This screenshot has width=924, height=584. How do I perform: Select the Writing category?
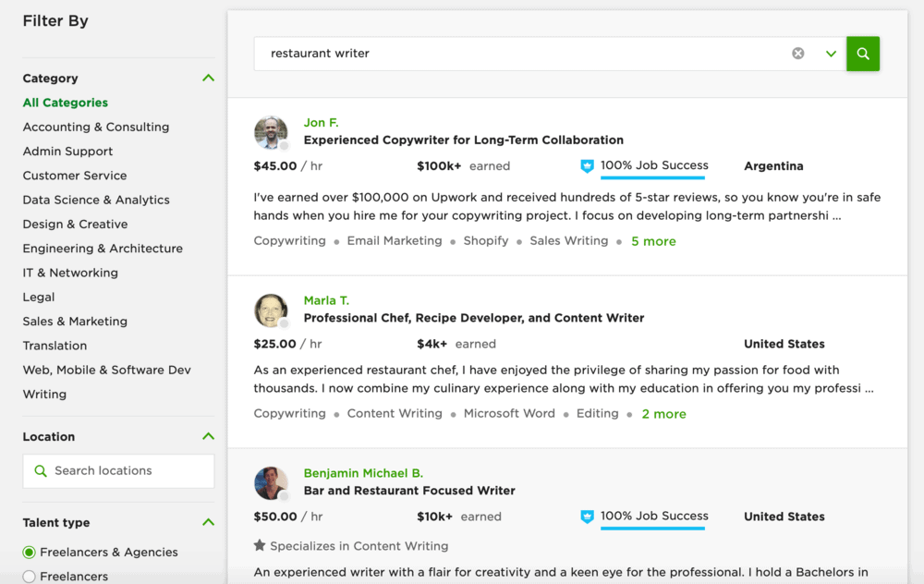point(44,394)
